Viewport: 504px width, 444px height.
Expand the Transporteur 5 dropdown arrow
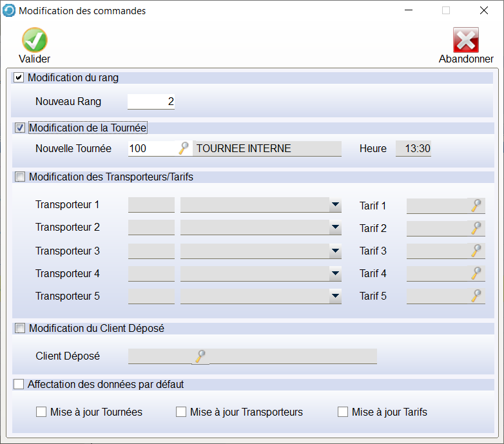point(335,296)
